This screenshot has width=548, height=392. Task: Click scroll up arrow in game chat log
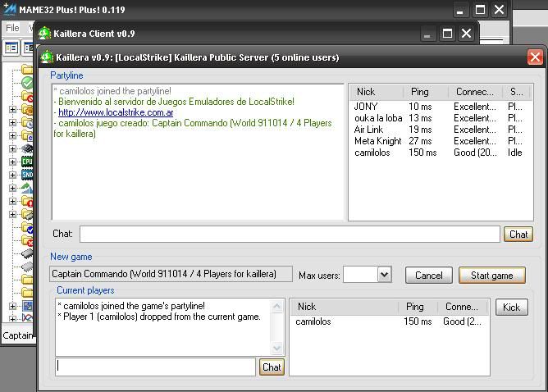click(277, 307)
